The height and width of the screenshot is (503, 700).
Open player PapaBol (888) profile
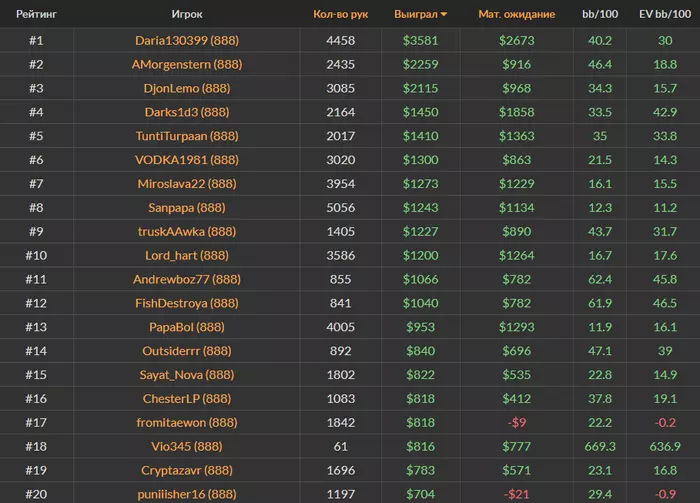[x=187, y=327]
